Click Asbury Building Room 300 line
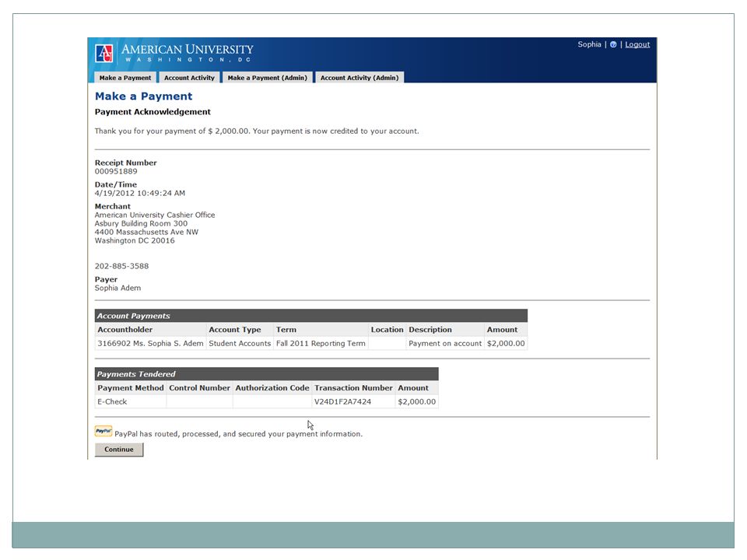The width and height of the screenshot is (747, 560). click(141, 224)
